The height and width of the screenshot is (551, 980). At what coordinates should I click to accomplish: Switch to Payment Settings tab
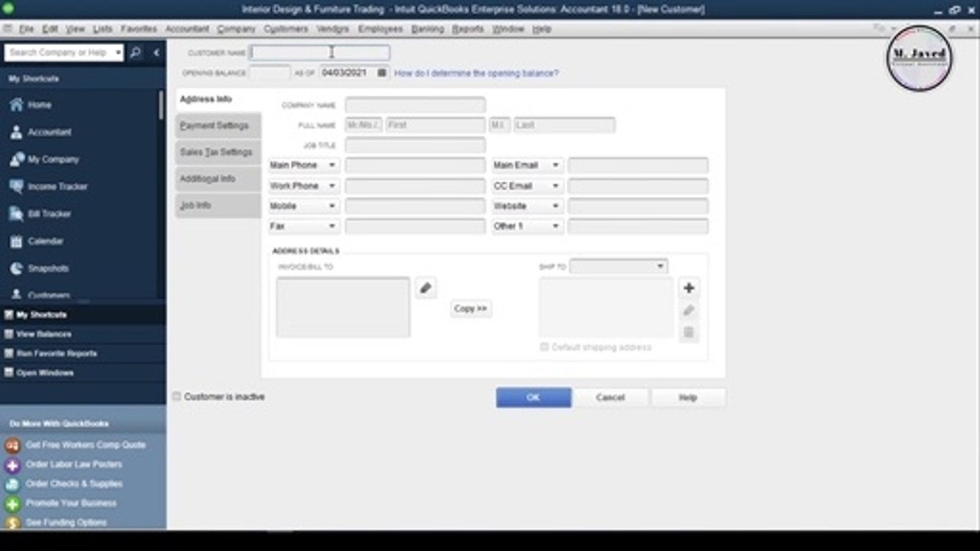217,126
